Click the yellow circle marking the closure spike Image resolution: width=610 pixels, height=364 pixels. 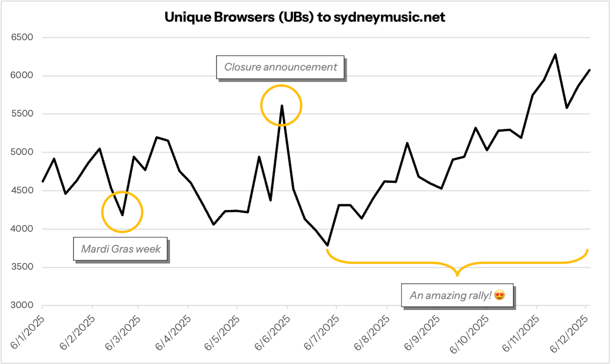point(281,105)
